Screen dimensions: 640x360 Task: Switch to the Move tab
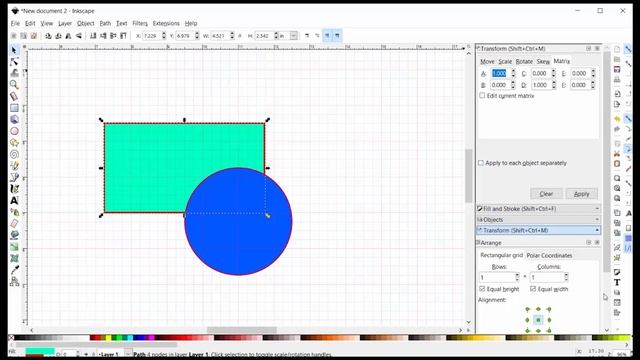coord(487,61)
